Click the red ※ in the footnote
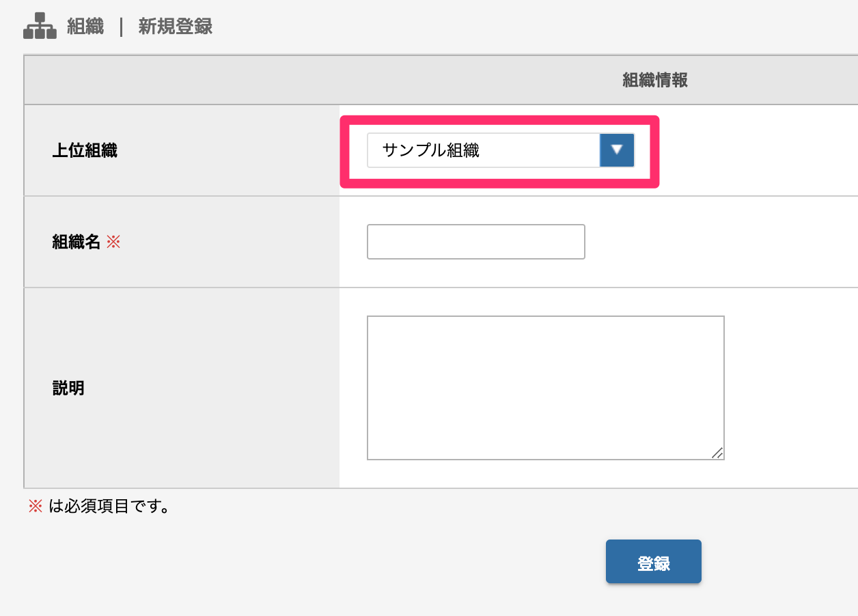 tap(35, 507)
